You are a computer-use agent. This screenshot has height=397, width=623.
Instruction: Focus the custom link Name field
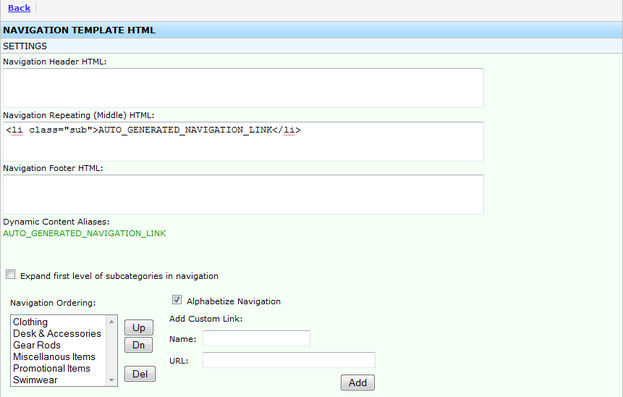[x=256, y=339]
